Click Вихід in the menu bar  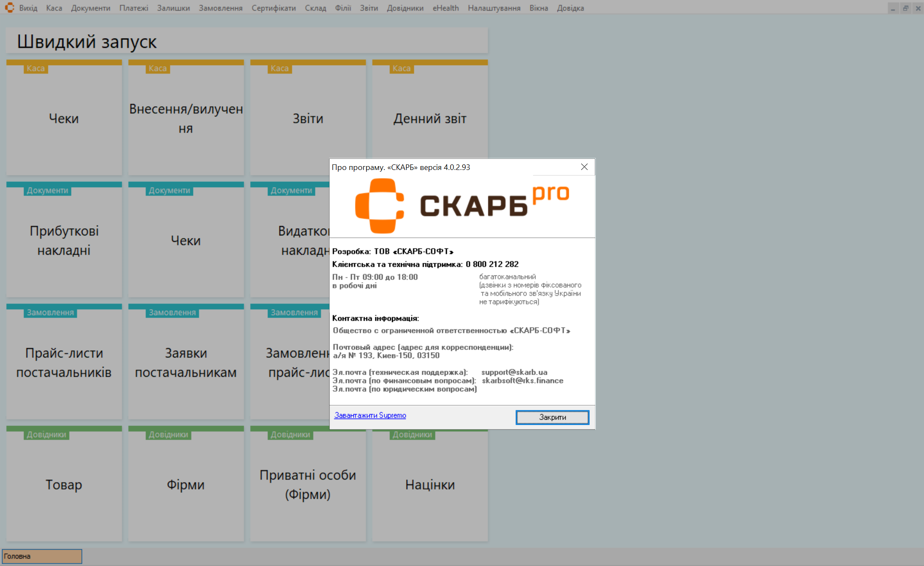pos(28,8)
